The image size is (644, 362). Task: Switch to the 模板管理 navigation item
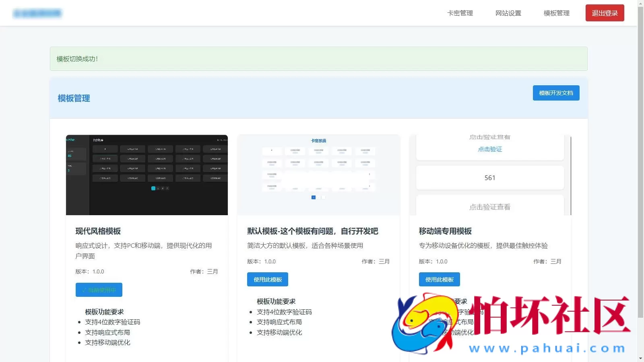click(556, 13)
